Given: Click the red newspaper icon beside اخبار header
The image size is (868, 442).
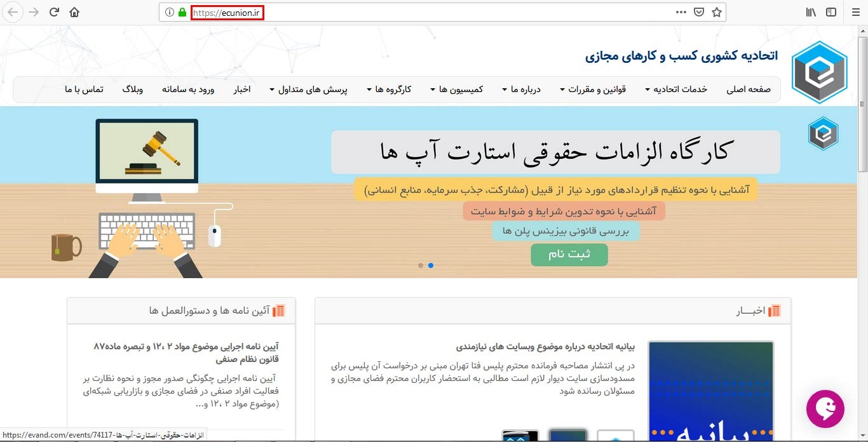Looking at the screenshot, I should tap(774, 310).
